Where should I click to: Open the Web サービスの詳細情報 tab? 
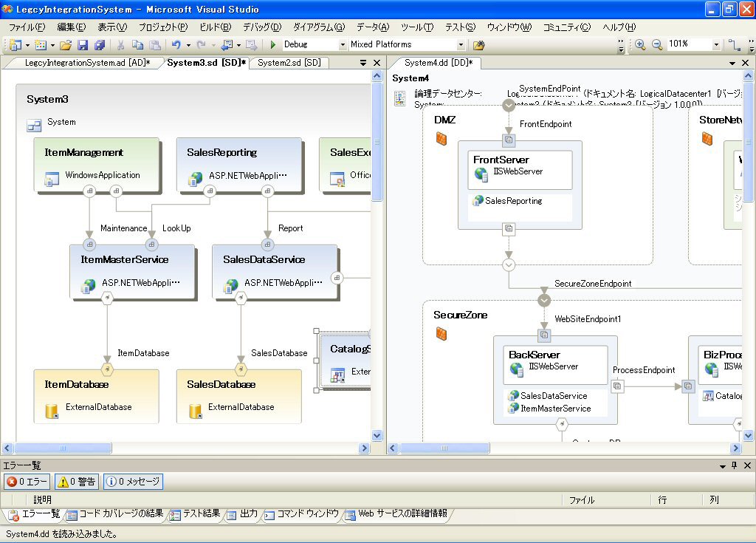(x=396, y=514)
